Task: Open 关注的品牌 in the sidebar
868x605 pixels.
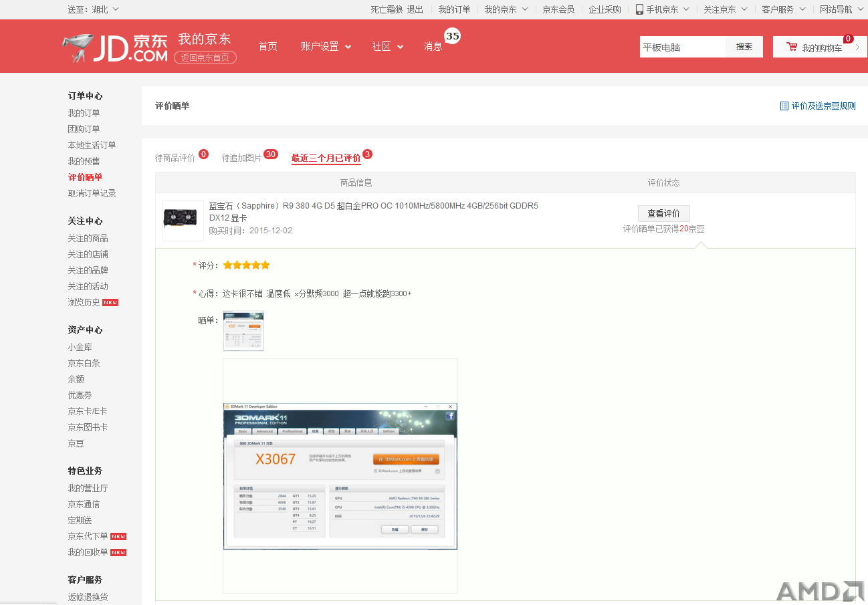Action: 88,270
